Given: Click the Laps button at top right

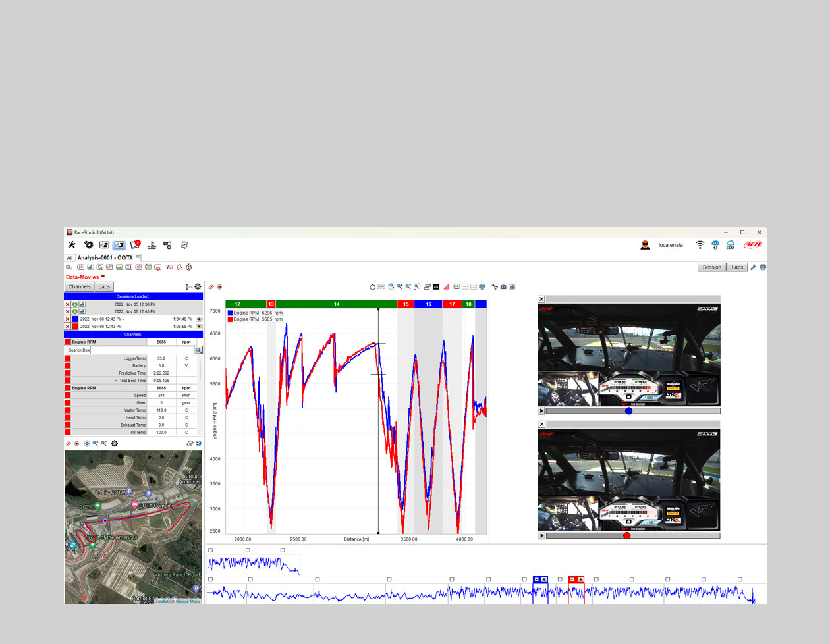Looking at the screenshot, I should 737,267.
